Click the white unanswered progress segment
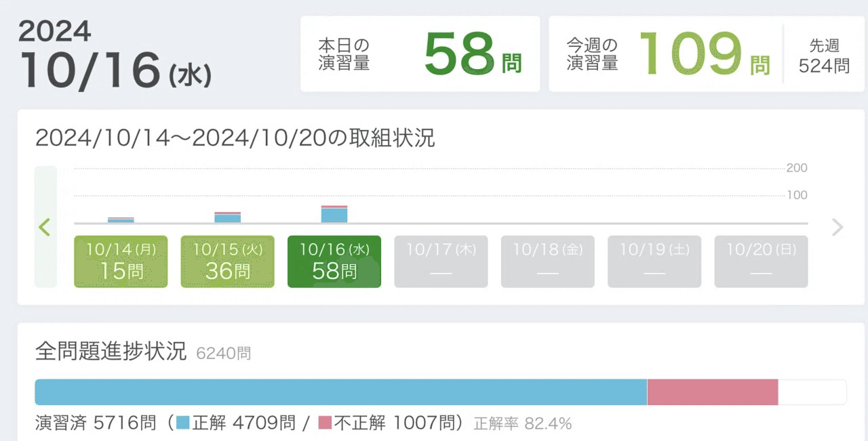 (812, 392)
